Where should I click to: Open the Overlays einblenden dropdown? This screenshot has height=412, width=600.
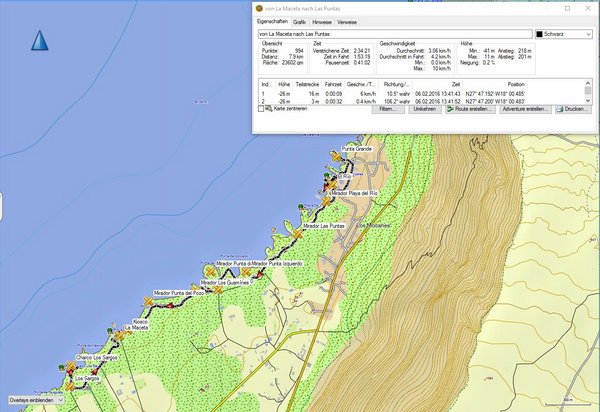[x=33, y=398]
